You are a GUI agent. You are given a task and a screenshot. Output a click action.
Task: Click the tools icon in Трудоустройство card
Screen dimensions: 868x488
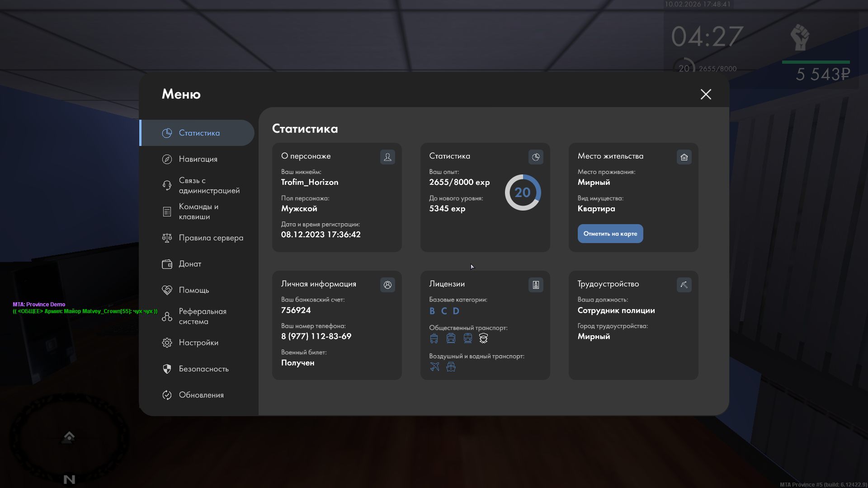point(684,285)
